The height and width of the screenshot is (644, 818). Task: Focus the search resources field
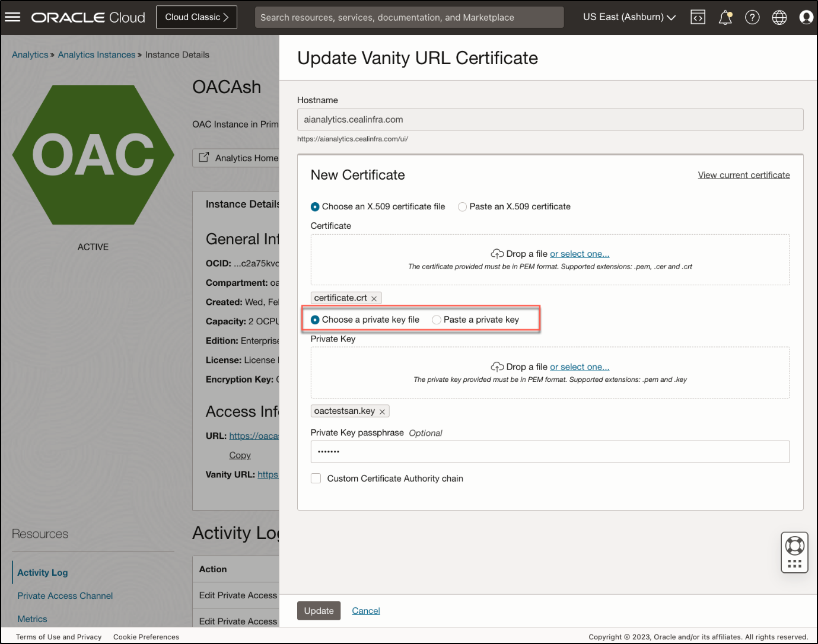click(409, 17)
